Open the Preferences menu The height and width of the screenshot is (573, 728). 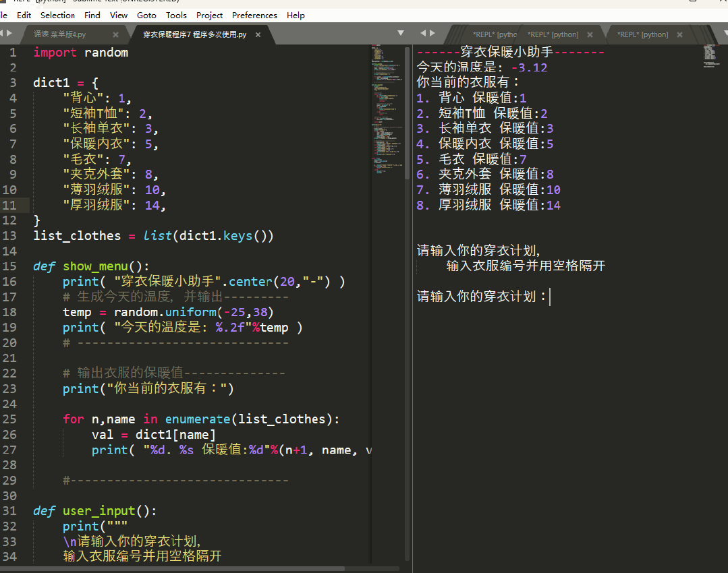pos(254,16)
